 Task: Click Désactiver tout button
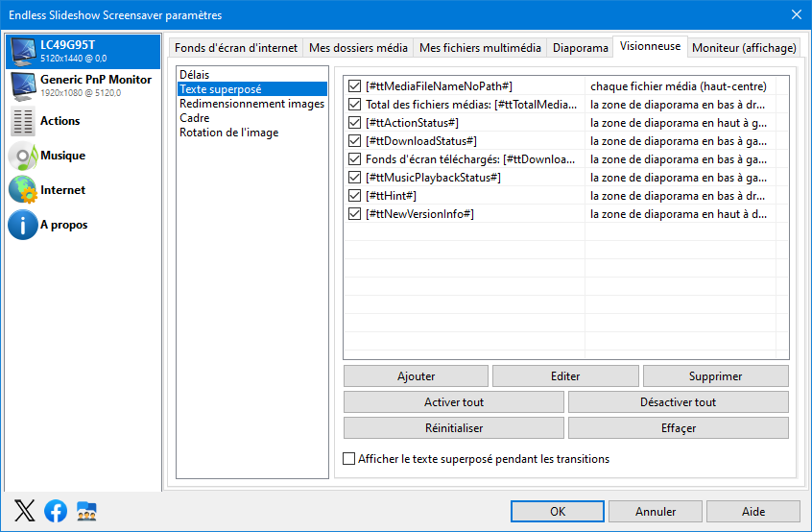click(679, 402)
